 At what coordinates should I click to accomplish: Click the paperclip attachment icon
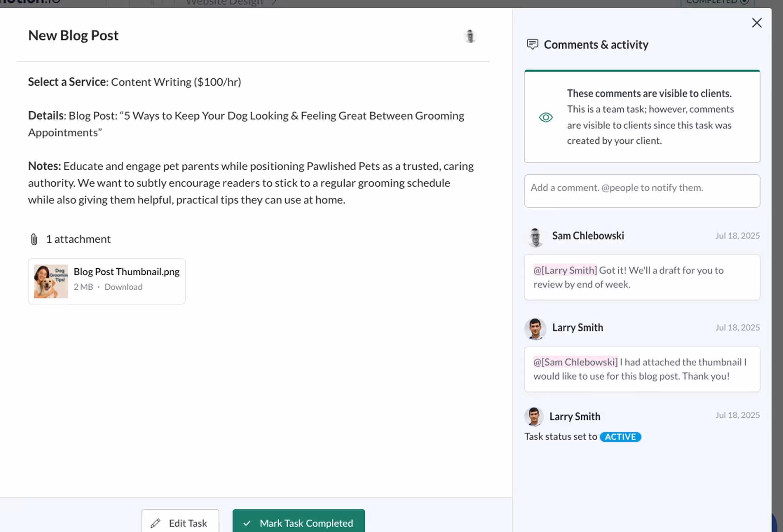(x=34, y=239)
